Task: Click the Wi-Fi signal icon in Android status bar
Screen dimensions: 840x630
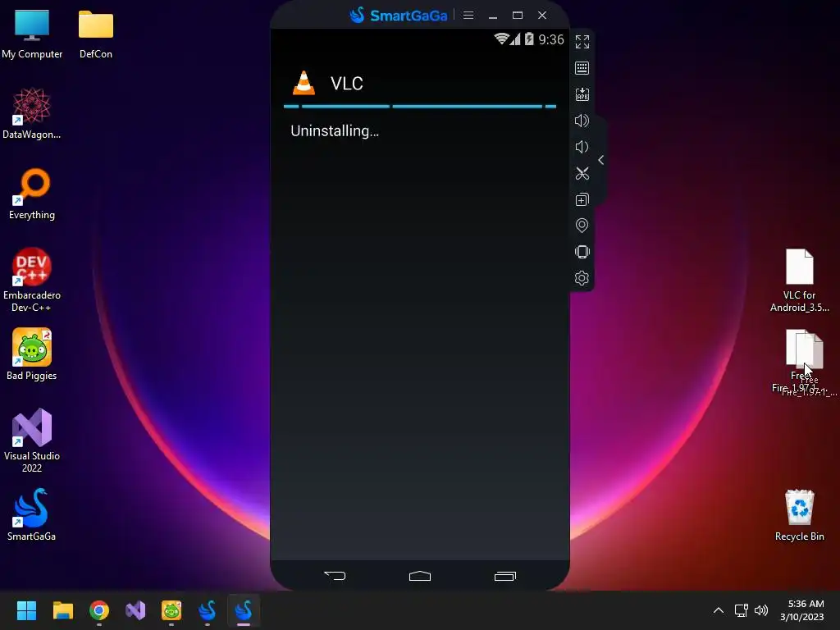Action: pos(501,39)
